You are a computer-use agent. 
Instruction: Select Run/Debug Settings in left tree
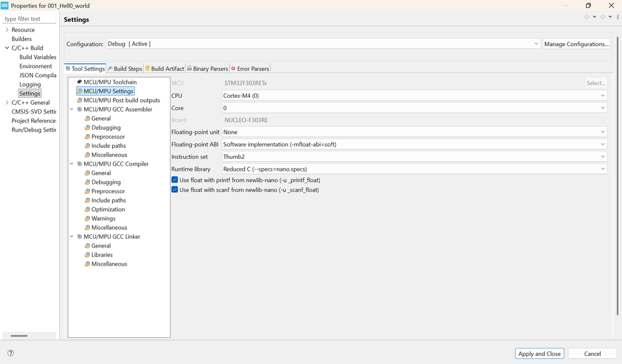[34, 130]
